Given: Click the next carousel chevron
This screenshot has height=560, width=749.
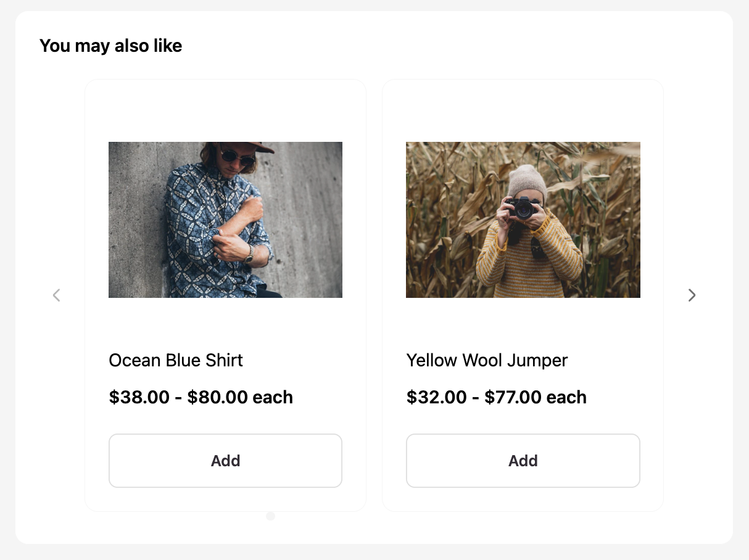Looking at the screenshot, I should click(x=692, y=295).
